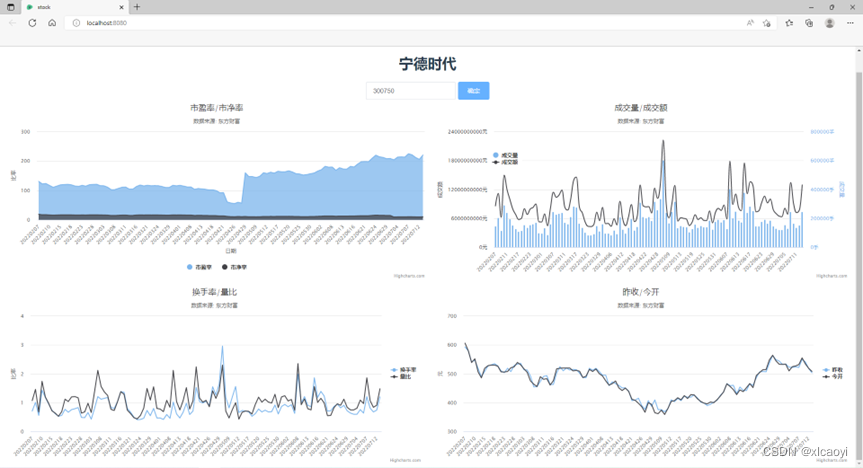Open Highcharts.com link under 成交量/成交额 chart
This screenshot has width=863, height=468.
click(832, 276)
